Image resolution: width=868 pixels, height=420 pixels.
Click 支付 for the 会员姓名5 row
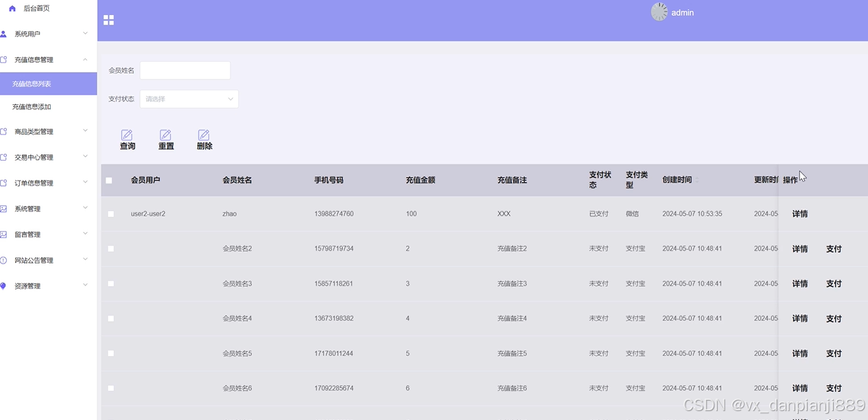coord(834,353)
